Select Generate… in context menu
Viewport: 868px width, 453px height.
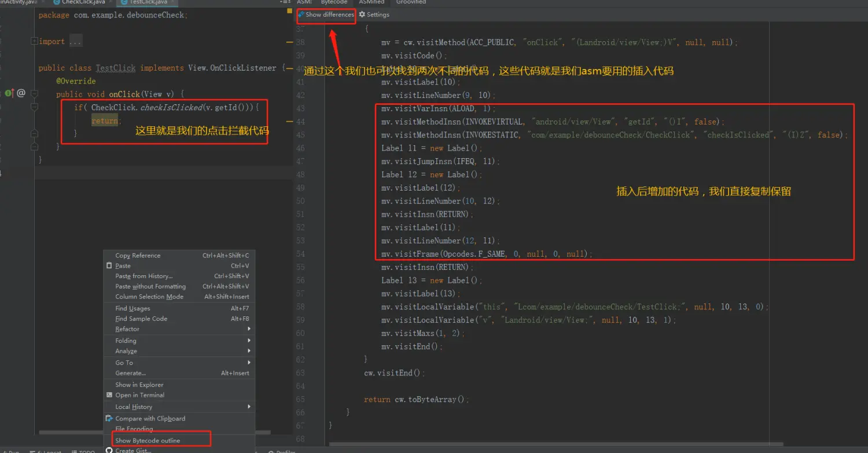(179, 373)
